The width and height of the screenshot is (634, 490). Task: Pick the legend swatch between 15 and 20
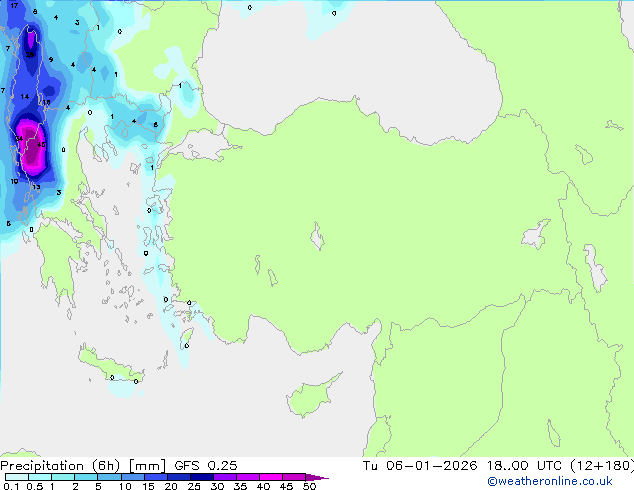(155, 477)
